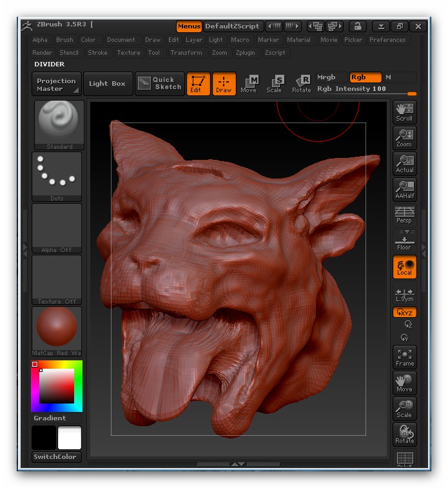This screenshot has height=488, width=448.
Task: Toggle Persp perspective mode
Action: click(404, 215)
